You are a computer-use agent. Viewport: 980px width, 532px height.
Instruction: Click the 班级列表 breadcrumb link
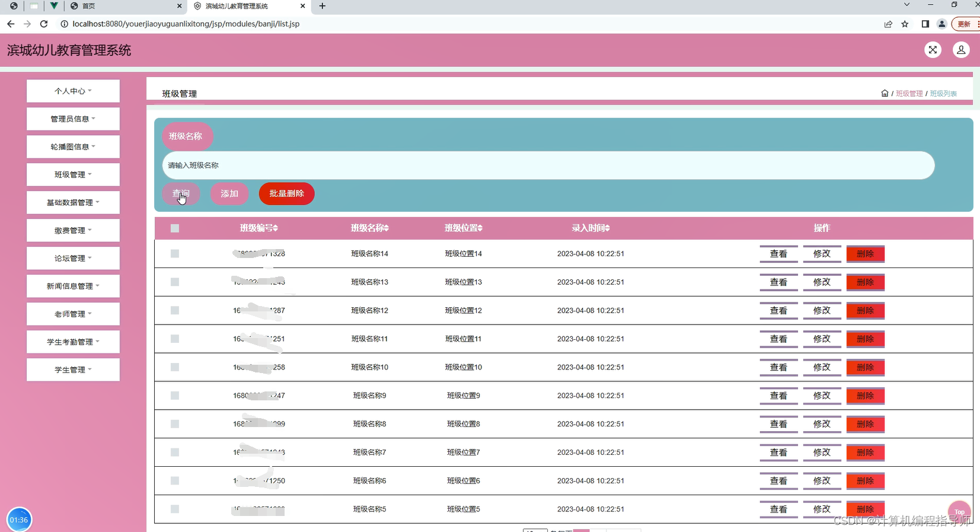[943, 94]
